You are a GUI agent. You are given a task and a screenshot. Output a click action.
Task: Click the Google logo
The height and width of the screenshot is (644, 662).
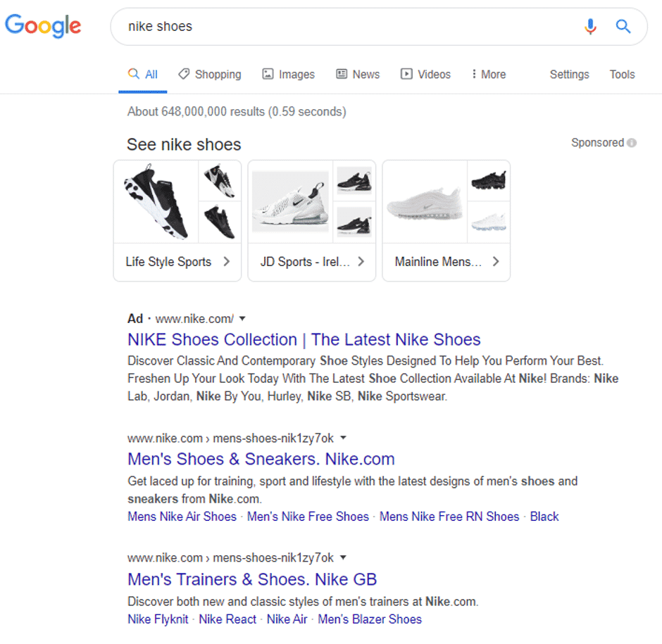pyautogui.click(x=43, y=26)
